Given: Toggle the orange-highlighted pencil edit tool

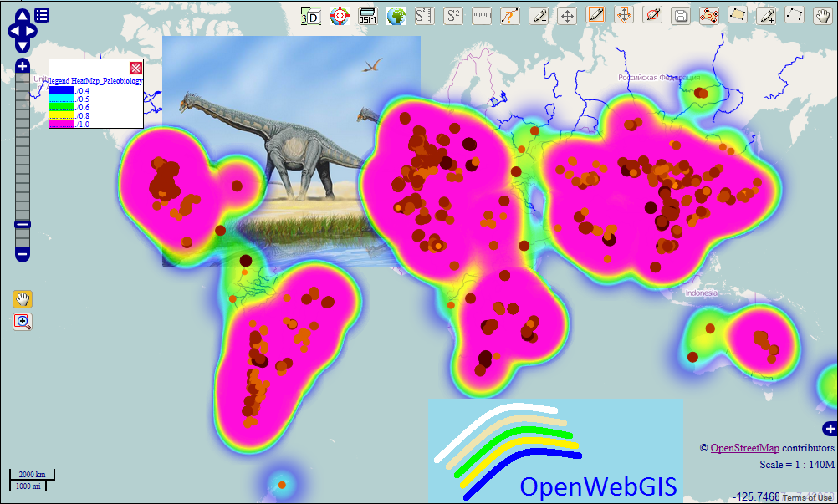Looking at the screenshot, I should 595,15.
